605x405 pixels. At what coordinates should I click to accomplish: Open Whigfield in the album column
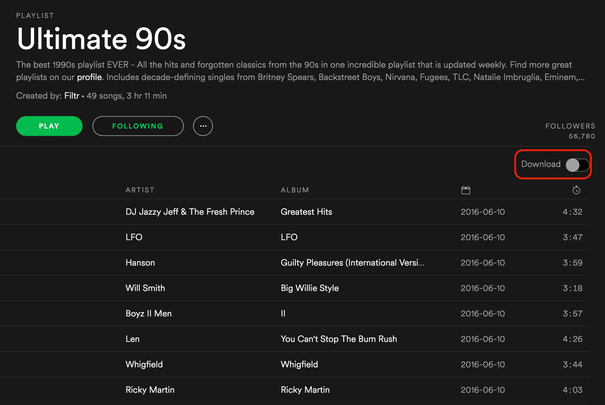(299, 364)
